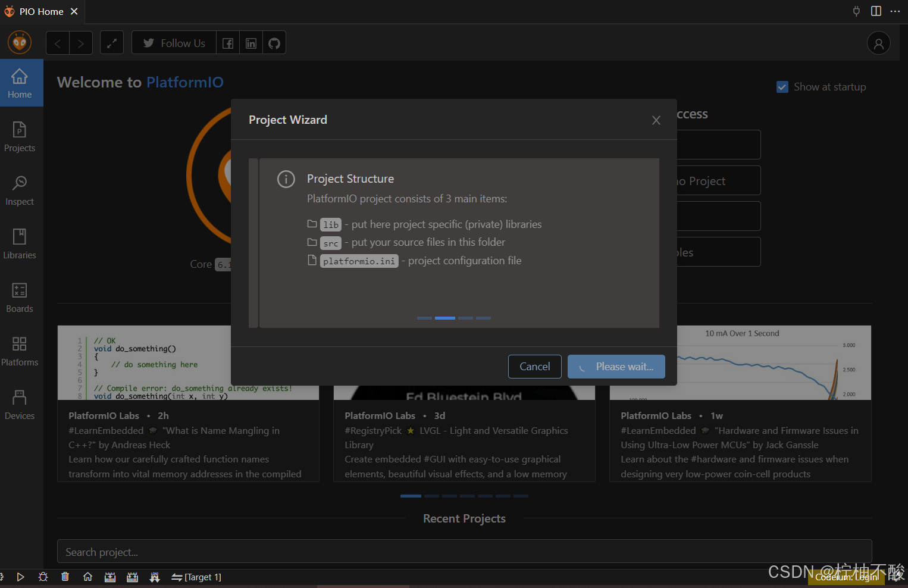Click the Hardware and Firmware Issues post text
This screenshot has width=908, height=588.
[x=740, y=452]
